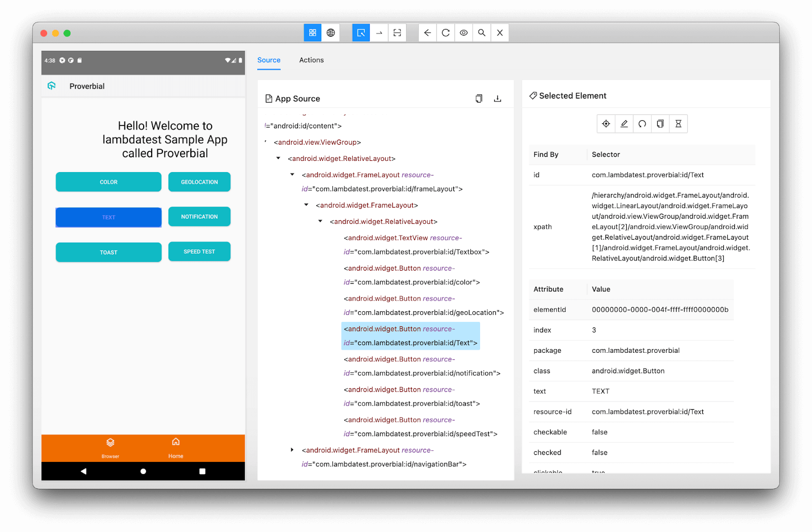The height and width of the screenshot is (532, 812).
Task: Copy the XML source from App Source panel
Action: click(479, 98)
